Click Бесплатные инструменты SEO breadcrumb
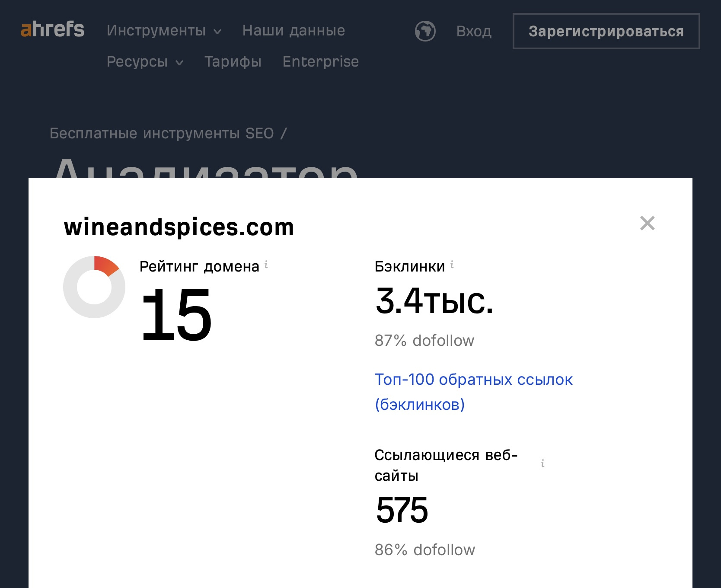The height and width of the screenshot is (588, 721). coord(162,133)
